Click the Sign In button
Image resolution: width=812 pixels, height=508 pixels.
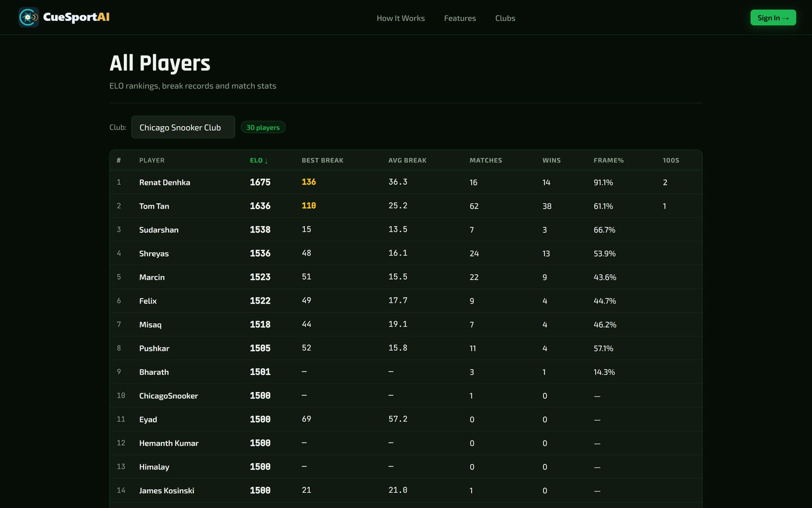pos(773,18)
